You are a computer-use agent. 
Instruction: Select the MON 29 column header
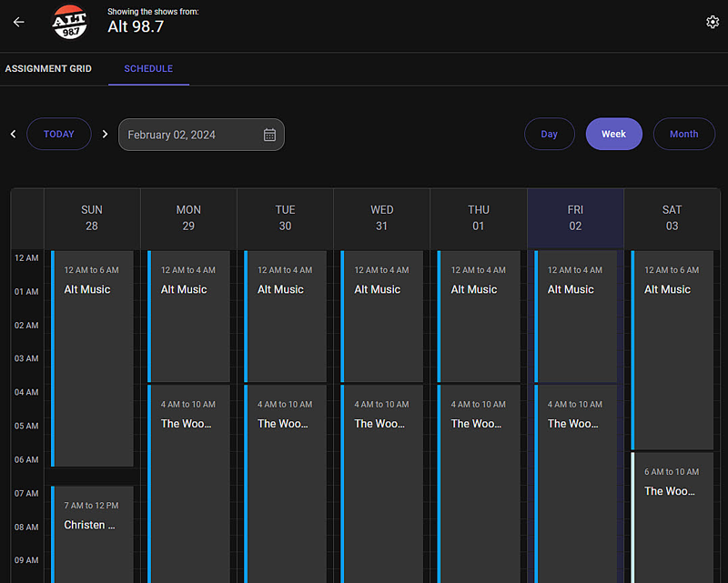pos(188,218)
